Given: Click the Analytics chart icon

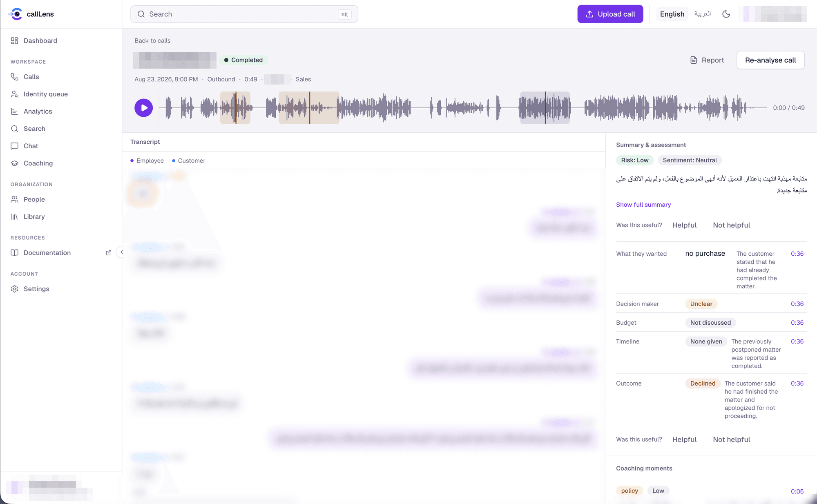Looking at the screenshot, I should 15,112.
